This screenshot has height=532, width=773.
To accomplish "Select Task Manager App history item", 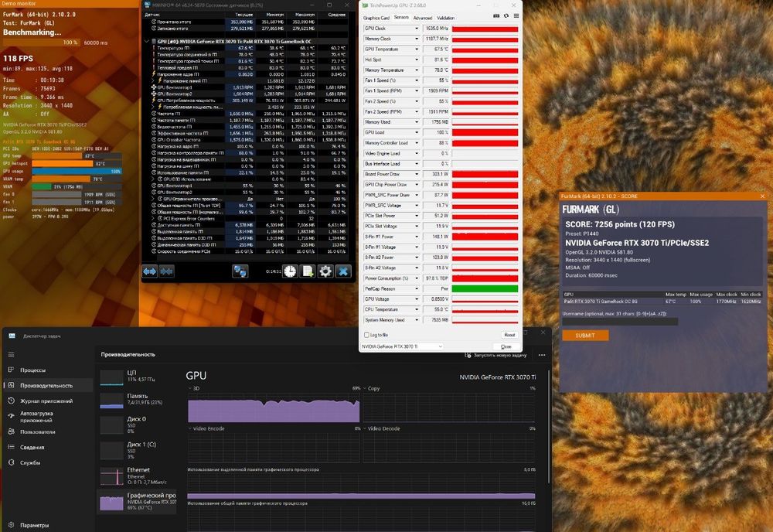I will [47, 401].
